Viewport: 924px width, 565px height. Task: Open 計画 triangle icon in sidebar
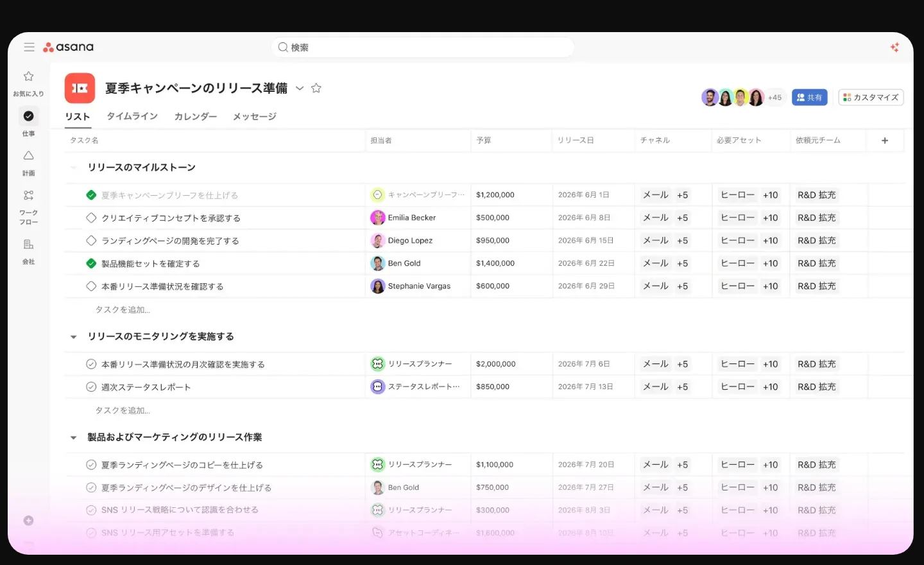click(x=28, y=156)
